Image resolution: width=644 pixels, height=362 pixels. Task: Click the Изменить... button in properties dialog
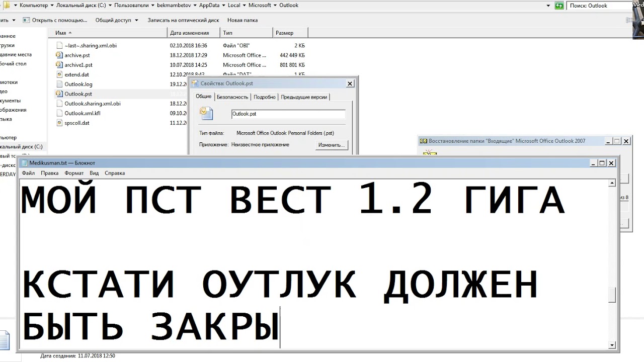tap(332, 145)
